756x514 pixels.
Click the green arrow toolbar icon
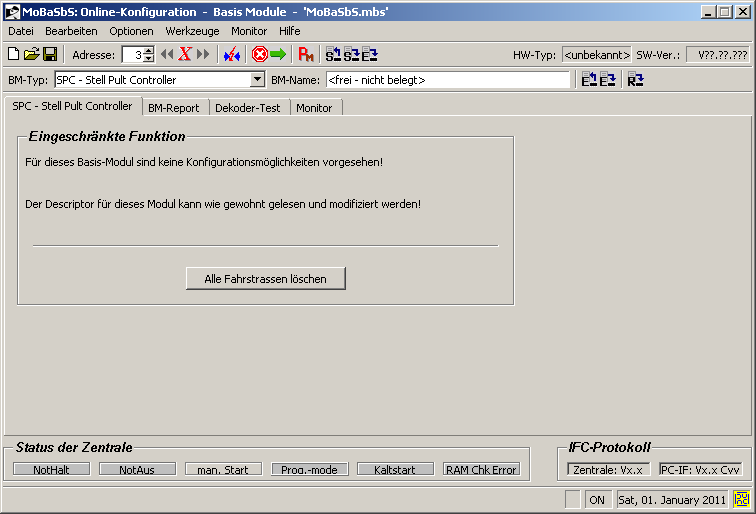277,55
